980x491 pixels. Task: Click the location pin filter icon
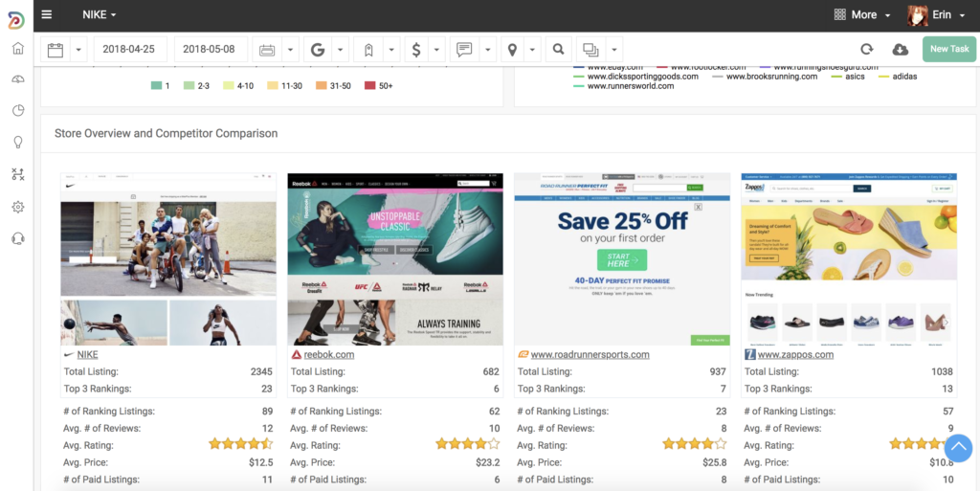[513, 50]
